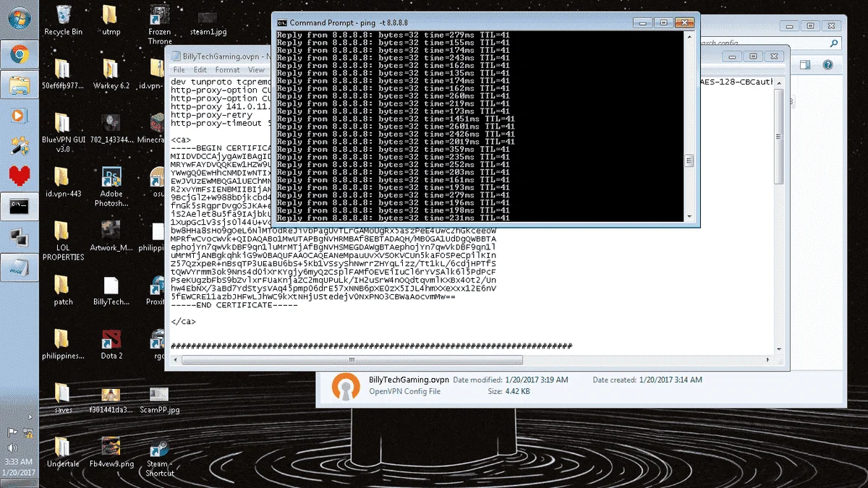868x488 pixels.
Task: Click the Command Prompt title bar icon
Action: 283,22
